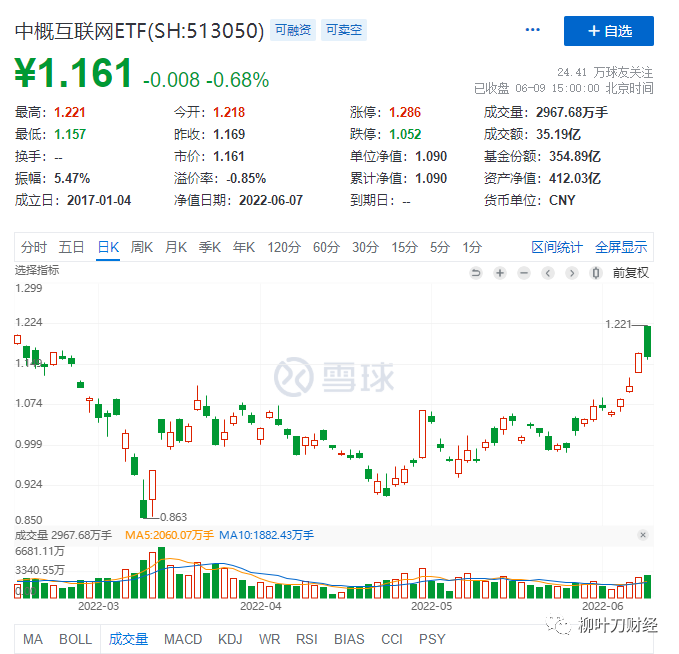Select the MA indicator tab
Image resolution: width=679 pixels, height=654 pixels.
point(33,639)
